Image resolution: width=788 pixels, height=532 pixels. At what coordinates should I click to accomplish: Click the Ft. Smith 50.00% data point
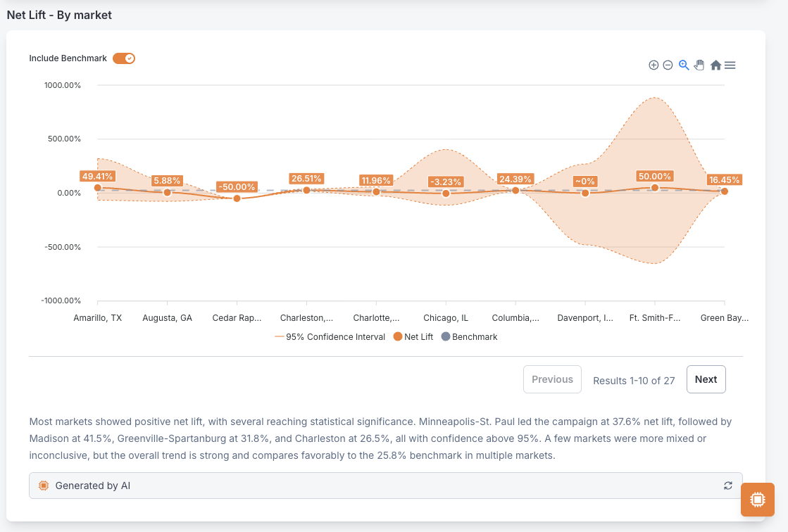(x=654, y=187)
